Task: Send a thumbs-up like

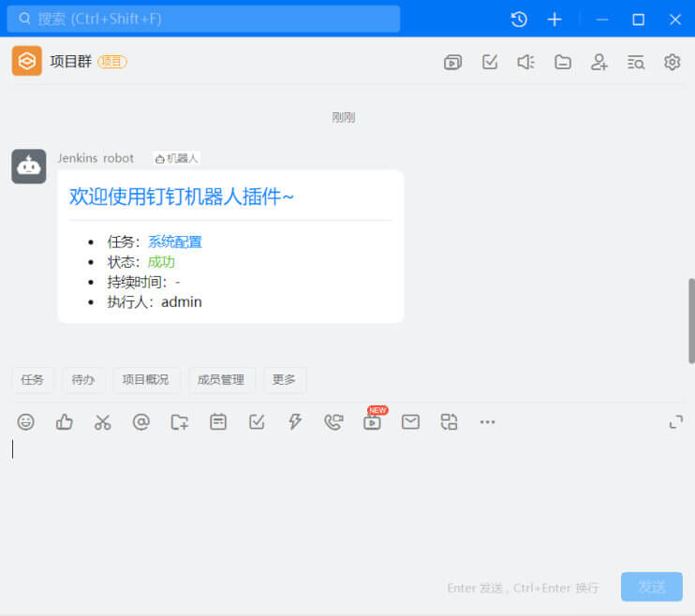Action: click(65, 421)
